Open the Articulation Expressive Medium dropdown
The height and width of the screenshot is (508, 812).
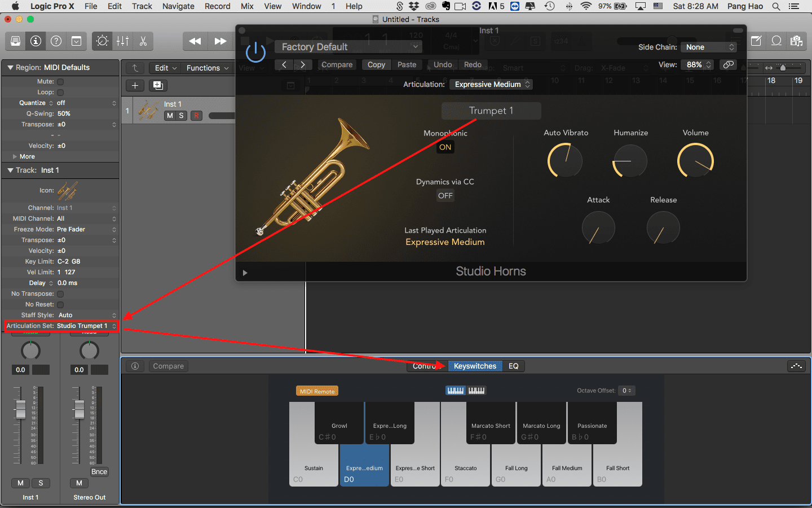tap(492, 84)
